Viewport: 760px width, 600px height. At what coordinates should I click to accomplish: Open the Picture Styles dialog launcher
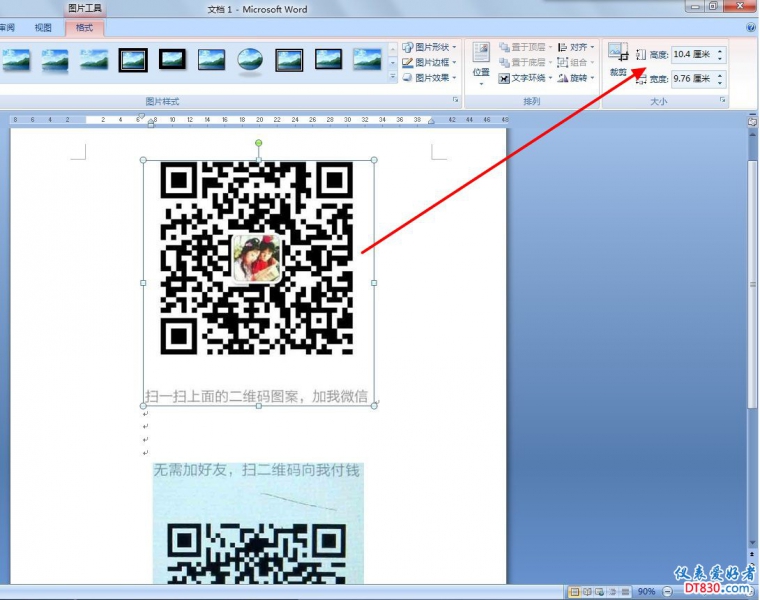pos(456,101)
